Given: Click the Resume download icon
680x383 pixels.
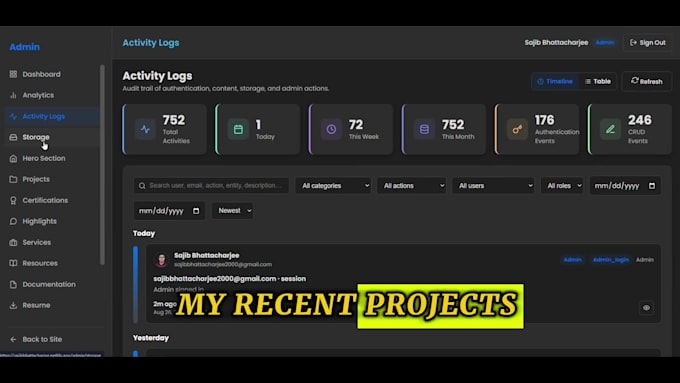Looking at the screenshot, I should pyautogui.click(x=13, y=305).
